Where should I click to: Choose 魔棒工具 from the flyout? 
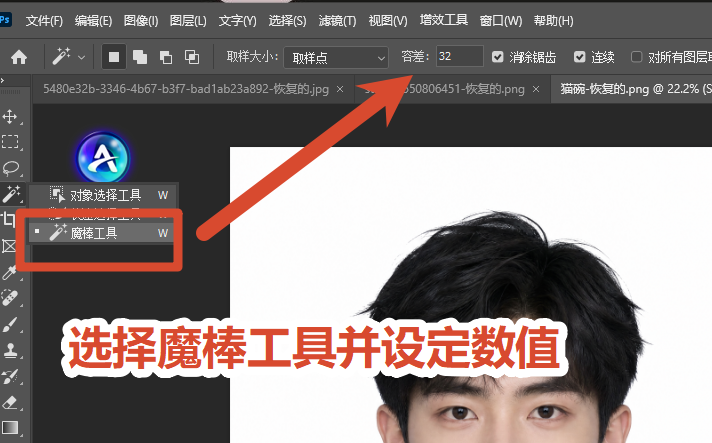pyautogui.click(x=101, y=233)
